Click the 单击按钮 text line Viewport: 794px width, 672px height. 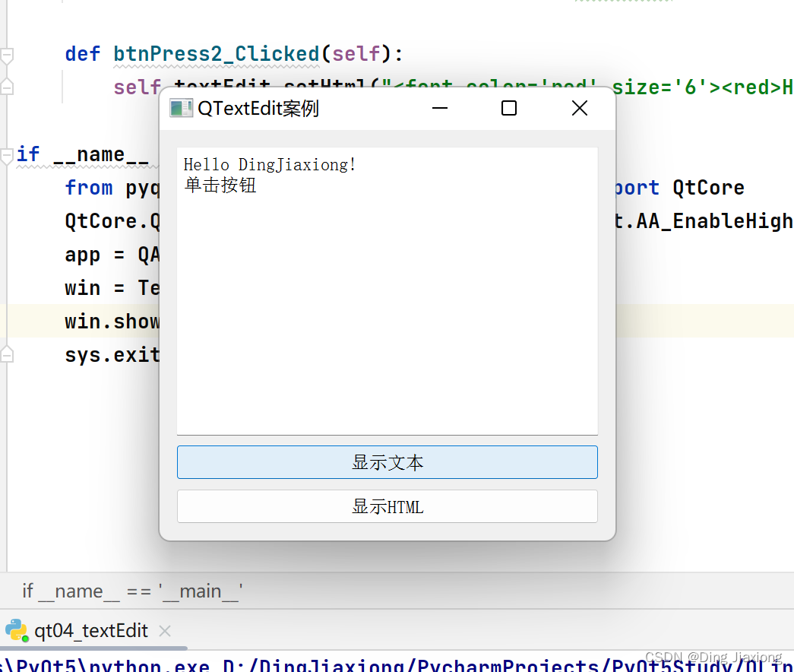coord(220,185)
